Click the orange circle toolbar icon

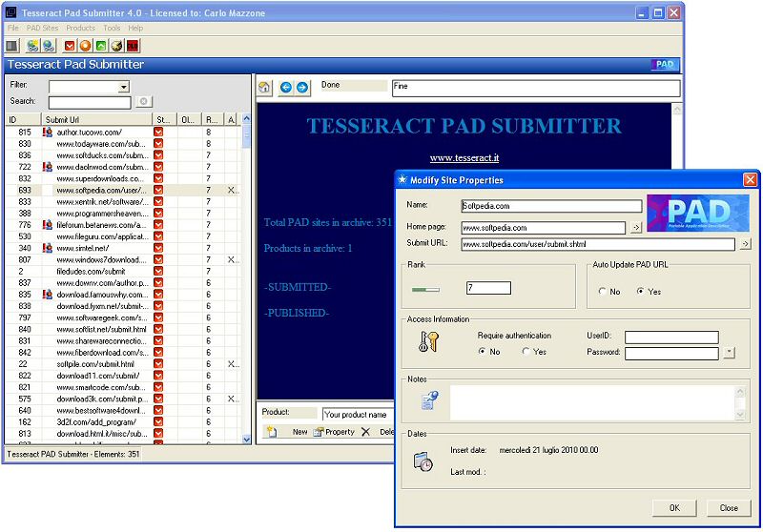pyautogui.click(x=85, y=46)
